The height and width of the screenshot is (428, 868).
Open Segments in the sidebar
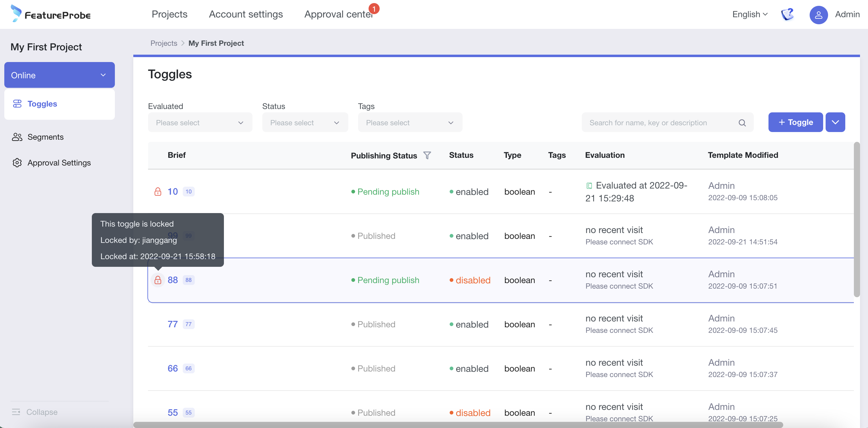point(45,137)
